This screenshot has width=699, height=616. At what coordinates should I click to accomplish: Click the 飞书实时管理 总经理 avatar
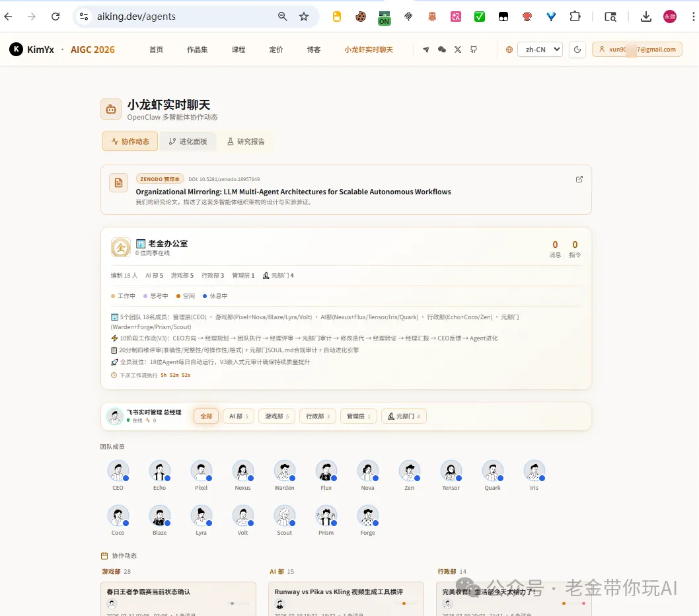pyautogui.click(x=115, y=416)
